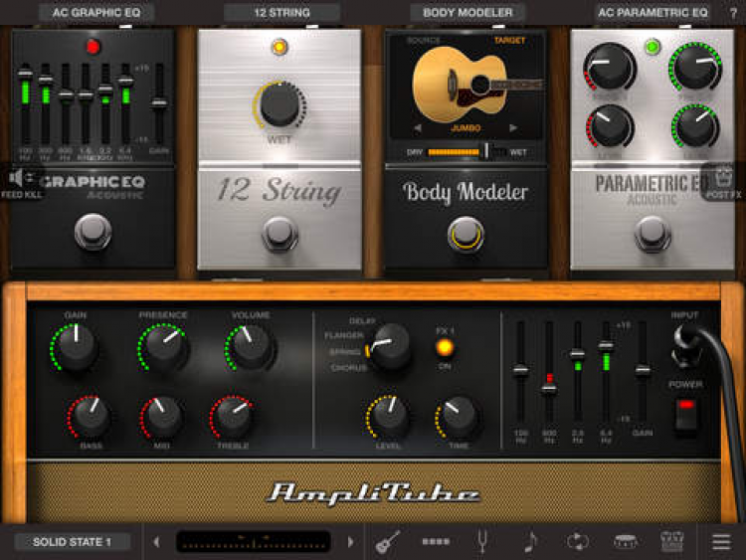Open the recorder studio icon in bottom bar

(671, 542)
